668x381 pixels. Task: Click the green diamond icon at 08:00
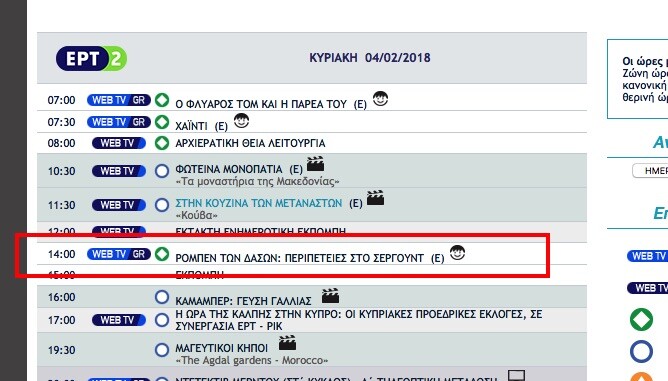[162, 143]
